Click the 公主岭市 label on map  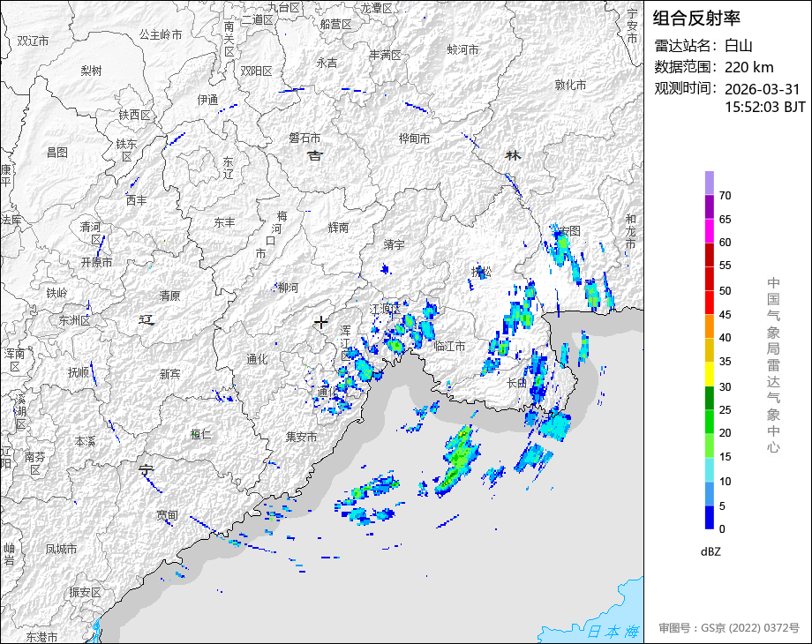pyautogui.click(x=161, y=34)
